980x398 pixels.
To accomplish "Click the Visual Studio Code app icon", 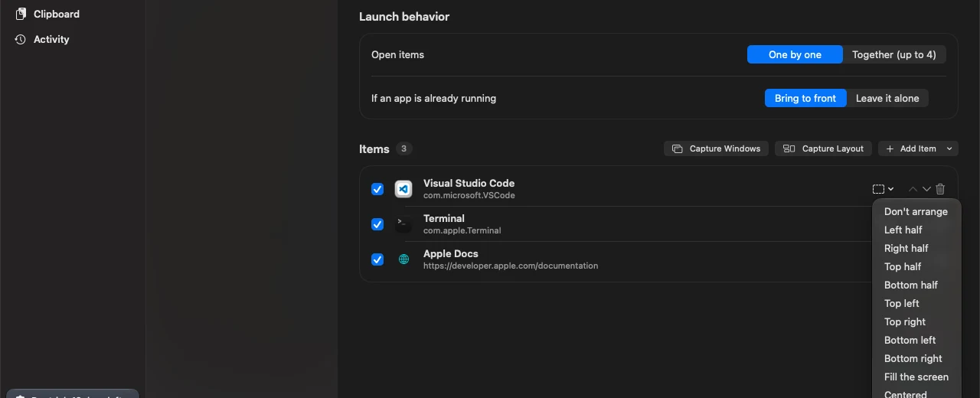I will [x=403, y=189].
